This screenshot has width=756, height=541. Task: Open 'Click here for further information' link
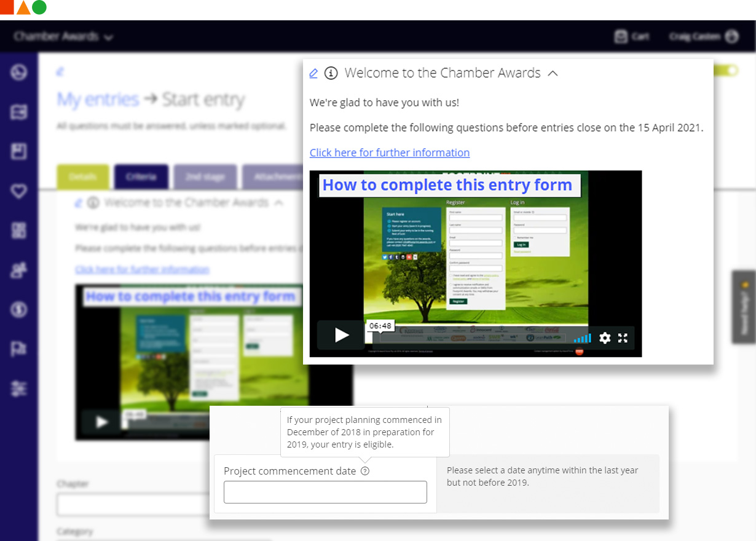(x=389, y=152)
